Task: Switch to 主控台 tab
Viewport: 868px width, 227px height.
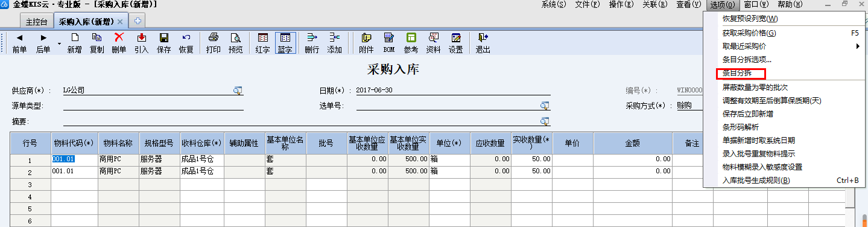Action: point(37,21)
